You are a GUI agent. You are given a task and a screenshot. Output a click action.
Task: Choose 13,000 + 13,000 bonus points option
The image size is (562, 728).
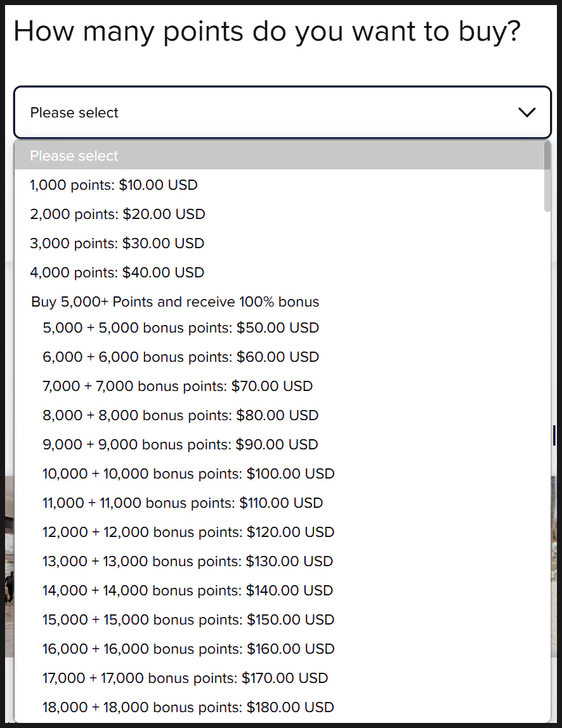coord(188,562)
